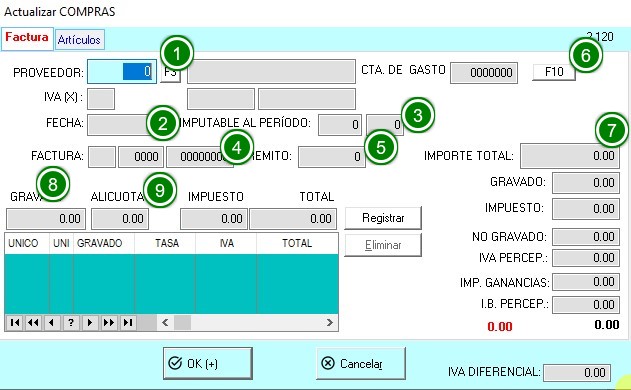This screenshot has height=390, width=631.
Task: Click the I.B. PERCEP. field
Action: point(586,305)
